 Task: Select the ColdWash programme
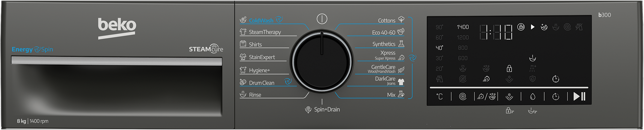point(261,21)
